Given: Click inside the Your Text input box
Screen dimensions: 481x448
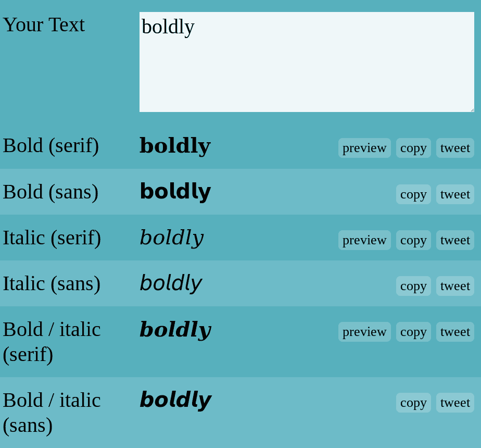Looking at the screenshot, I should (306, 62).
